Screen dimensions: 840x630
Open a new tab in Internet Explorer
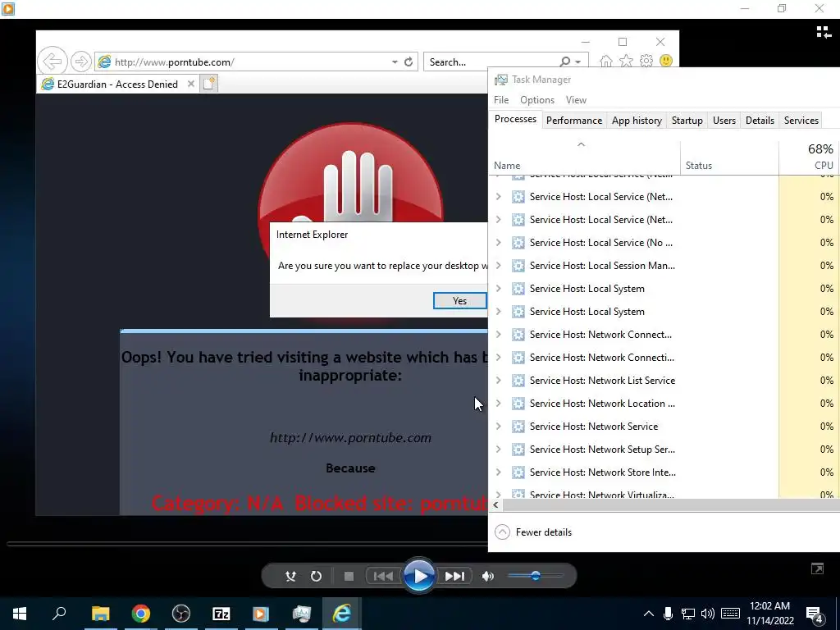tap(209, 84)
